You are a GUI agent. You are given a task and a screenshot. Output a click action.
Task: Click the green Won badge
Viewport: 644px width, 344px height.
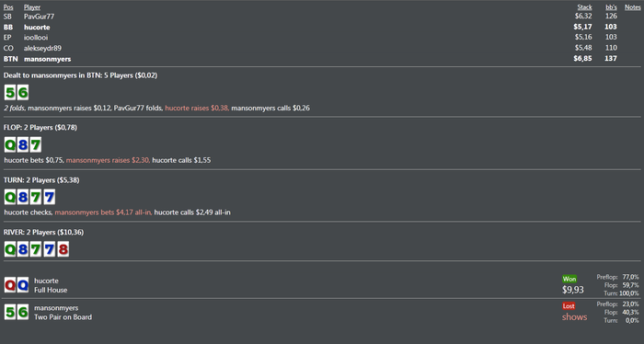pos(569,279)
